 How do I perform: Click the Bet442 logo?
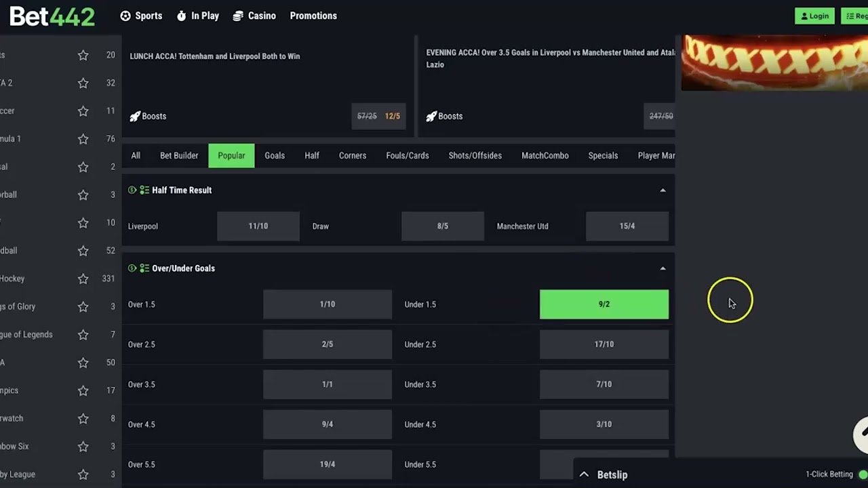[x=52, y=16]
